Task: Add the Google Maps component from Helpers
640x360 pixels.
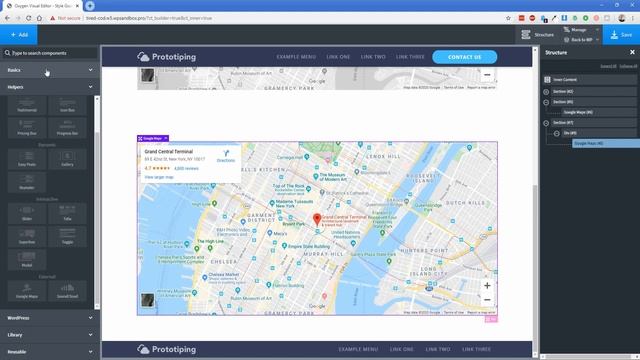Action: [x=27, y=291]
